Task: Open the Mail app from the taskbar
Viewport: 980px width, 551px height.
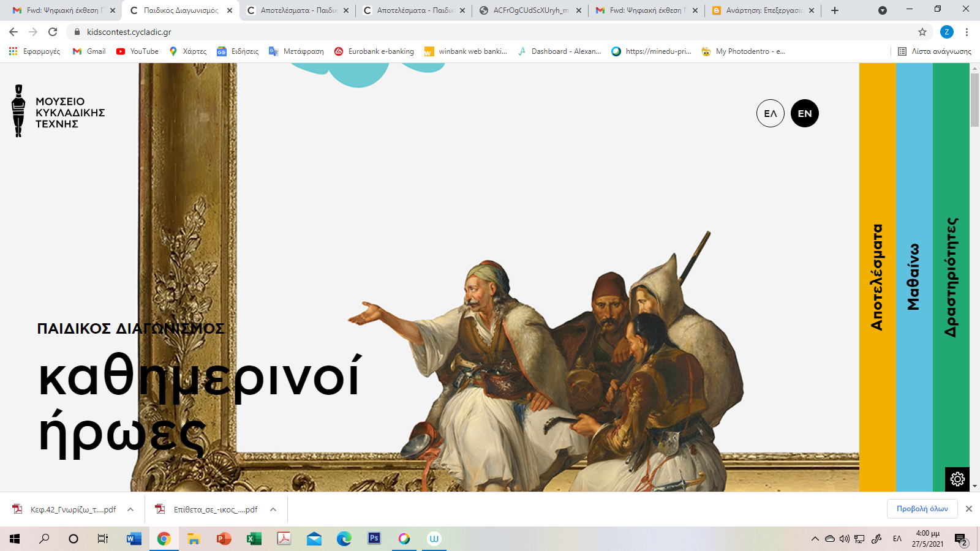Action: tap(314, 539)
